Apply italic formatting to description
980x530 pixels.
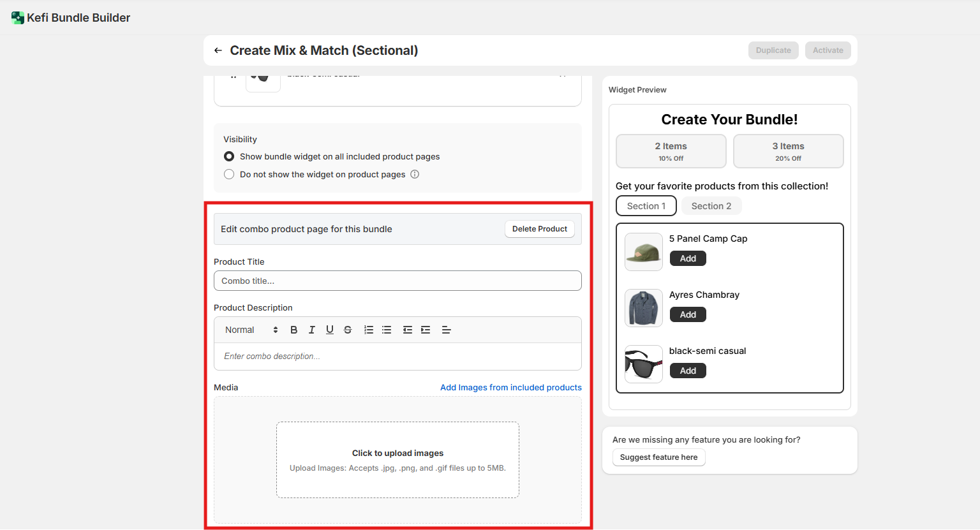(x=312, y=330)
